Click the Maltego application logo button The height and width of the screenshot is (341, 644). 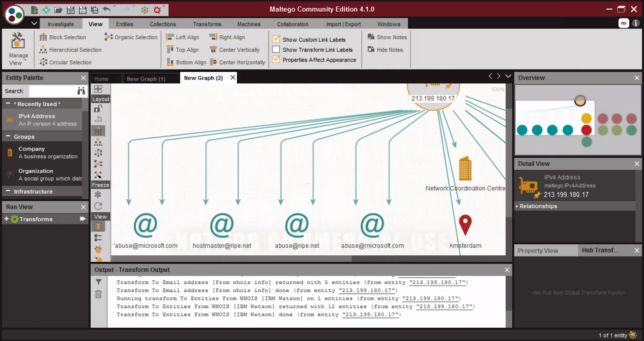coord(14,14)
